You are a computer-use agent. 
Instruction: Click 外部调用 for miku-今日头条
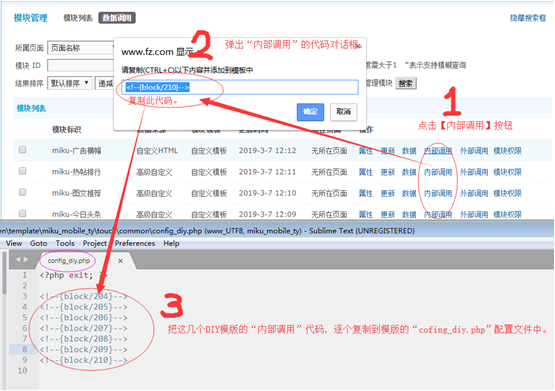pyautogui.click(x=474, y=214)
